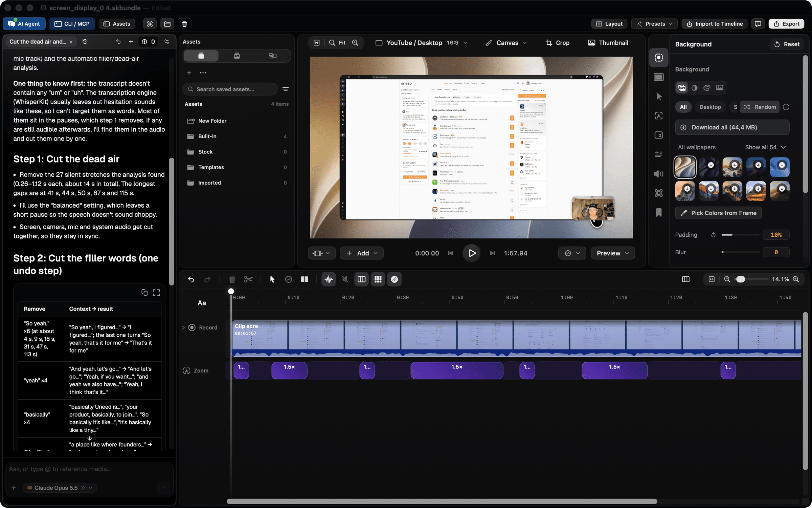Click Import to Timeline button
This screenshot has height=508, width=812.
click(x=714, y=24)
